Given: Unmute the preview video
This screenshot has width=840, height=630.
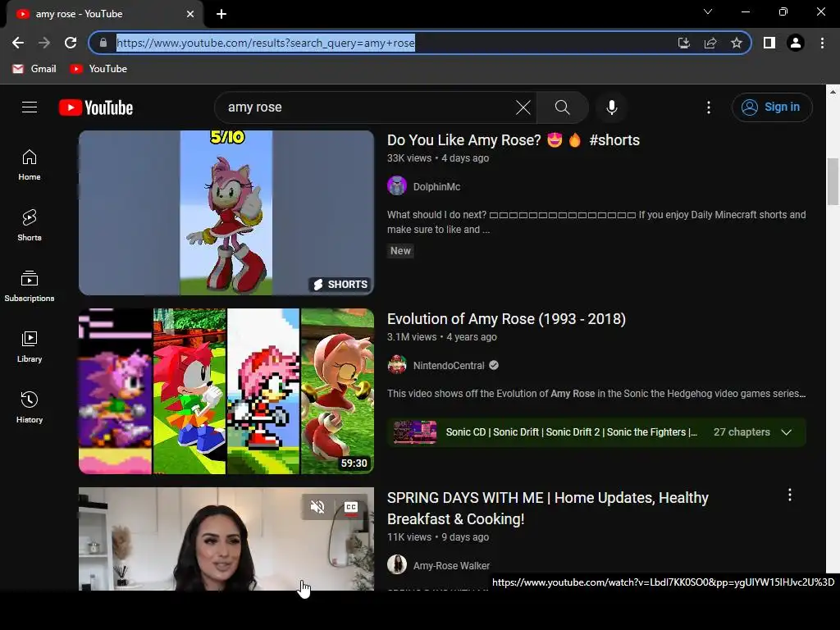Looking at the screenshot, I should click(317, 507).
